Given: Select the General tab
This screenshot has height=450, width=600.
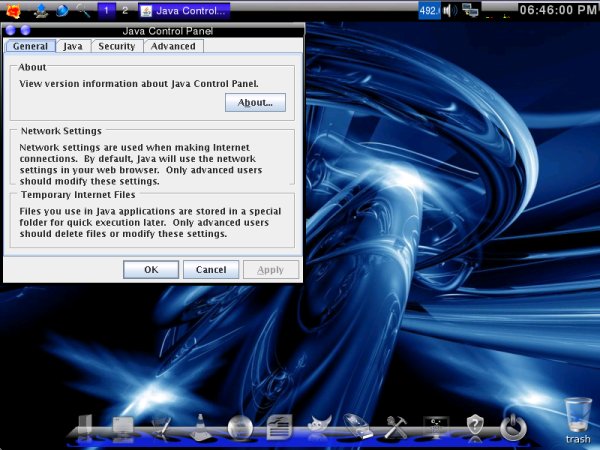Looking at the screenshot, I should pyautogui.click(x=30, y=46).
